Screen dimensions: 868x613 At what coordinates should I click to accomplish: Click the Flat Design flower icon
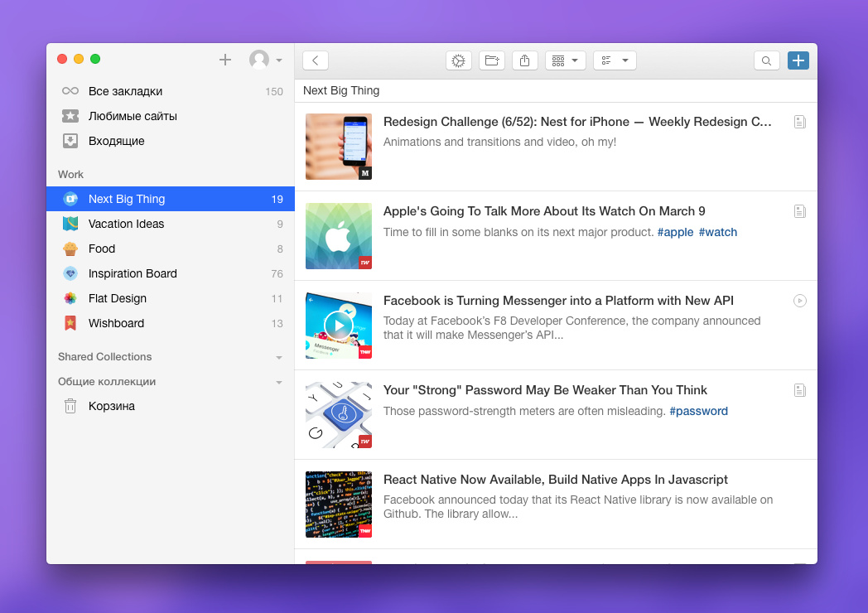[70, 298]
